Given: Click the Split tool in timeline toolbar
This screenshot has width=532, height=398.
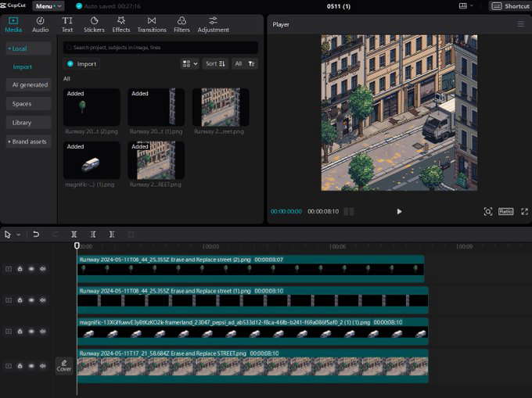Looking at the screenshot, I should click(x=74, y=234).
